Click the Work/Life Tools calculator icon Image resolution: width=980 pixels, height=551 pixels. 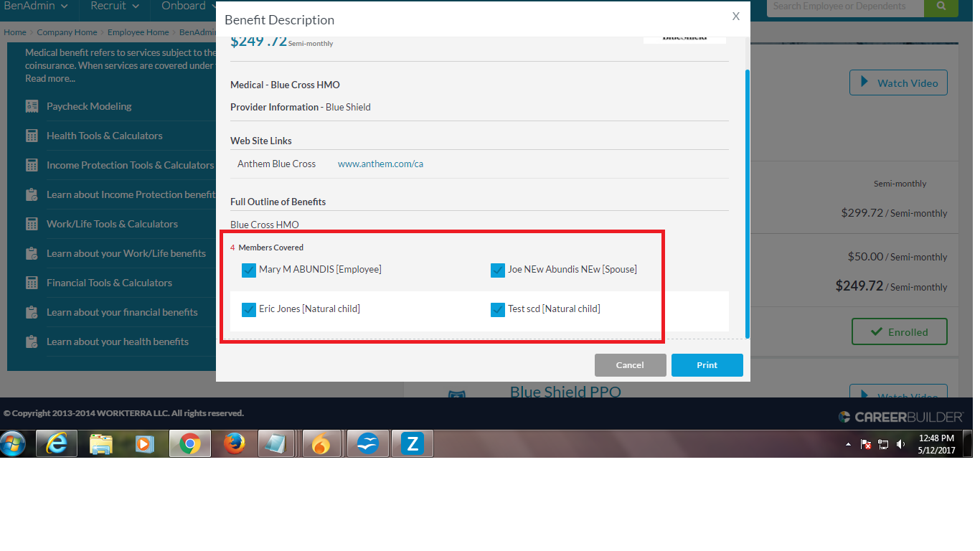coord(32,224)
